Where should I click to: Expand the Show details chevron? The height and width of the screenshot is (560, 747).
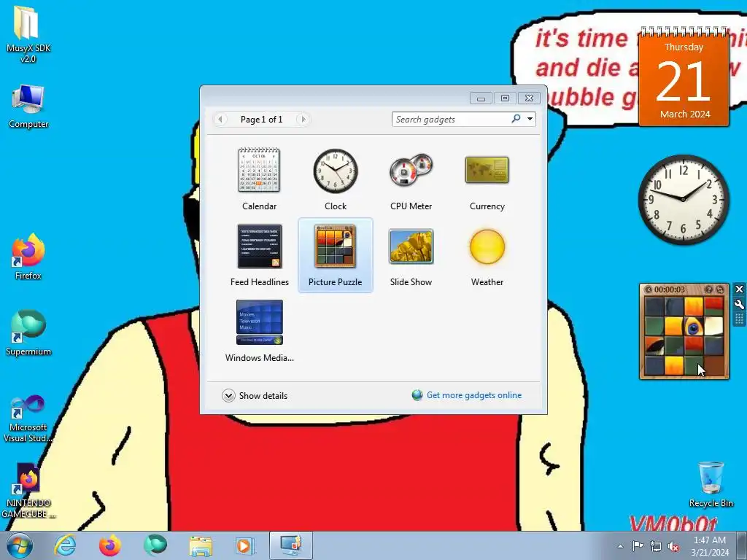coord(228,396)
